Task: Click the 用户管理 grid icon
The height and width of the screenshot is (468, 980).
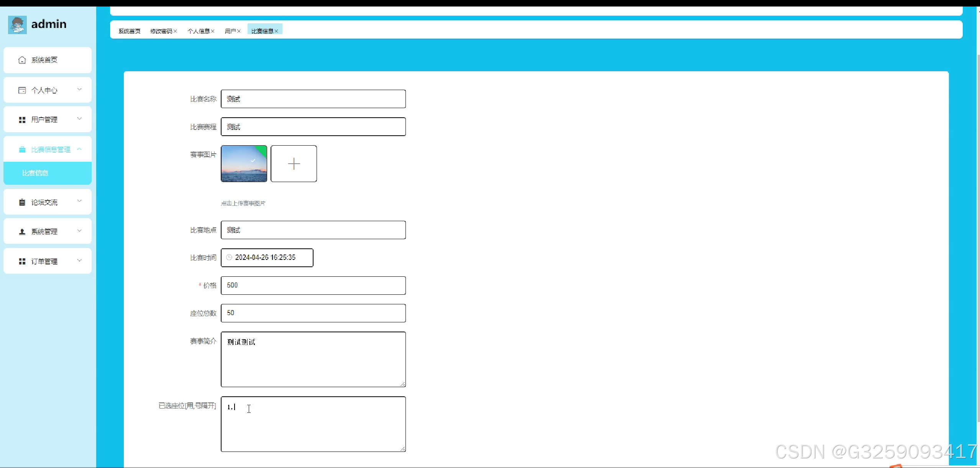Action: click(x=22, y=120)
